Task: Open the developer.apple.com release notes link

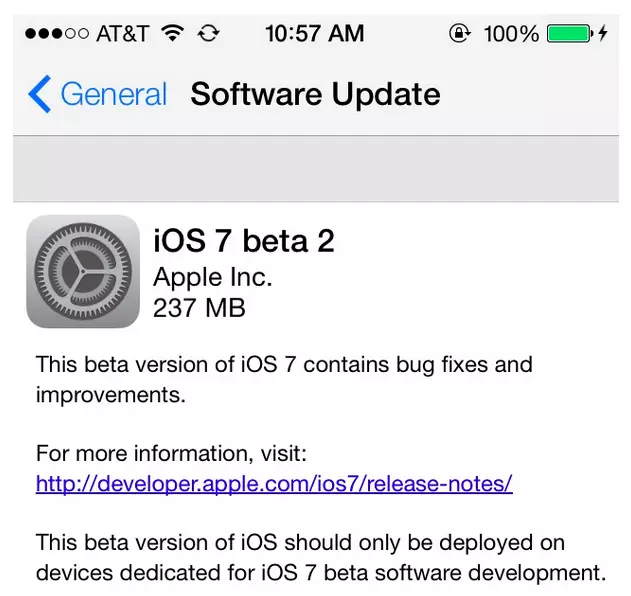Action: tap(274, 484)
